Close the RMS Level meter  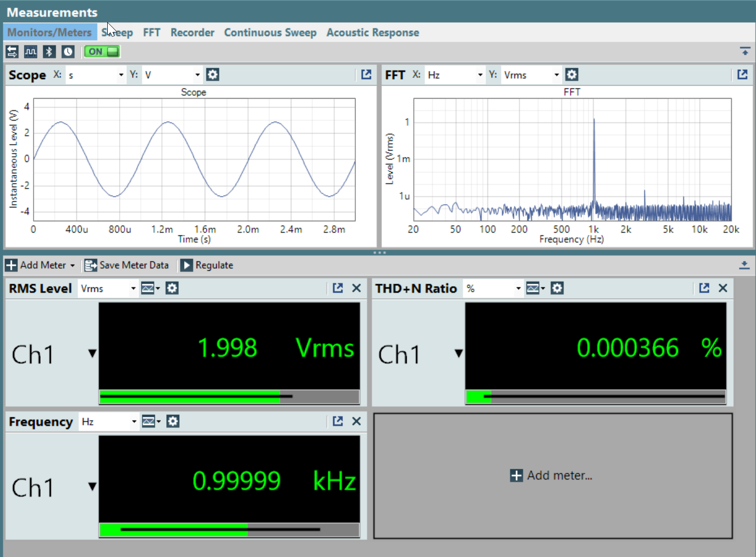point(356,289)
